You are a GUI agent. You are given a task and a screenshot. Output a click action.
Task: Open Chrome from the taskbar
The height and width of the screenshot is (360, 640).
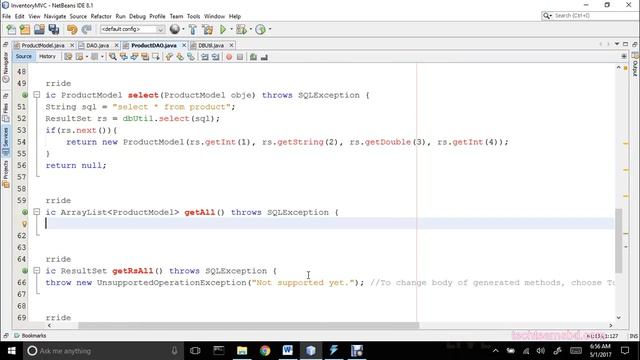265,351
